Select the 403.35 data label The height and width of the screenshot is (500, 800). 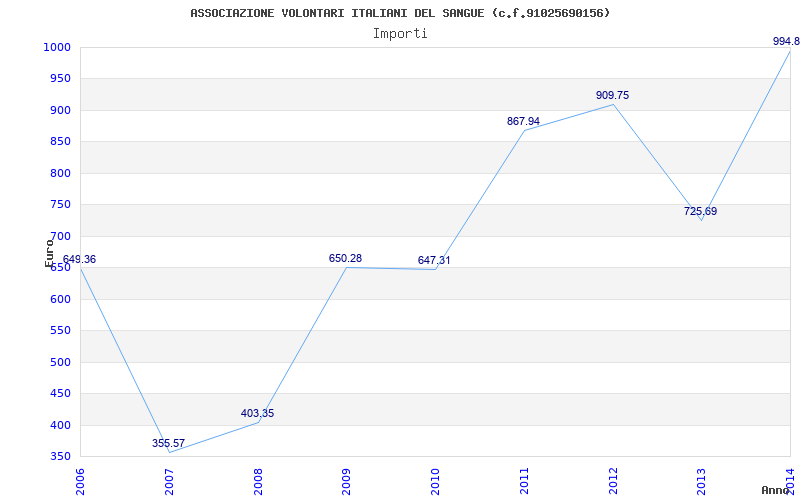[x=257, y=413]
